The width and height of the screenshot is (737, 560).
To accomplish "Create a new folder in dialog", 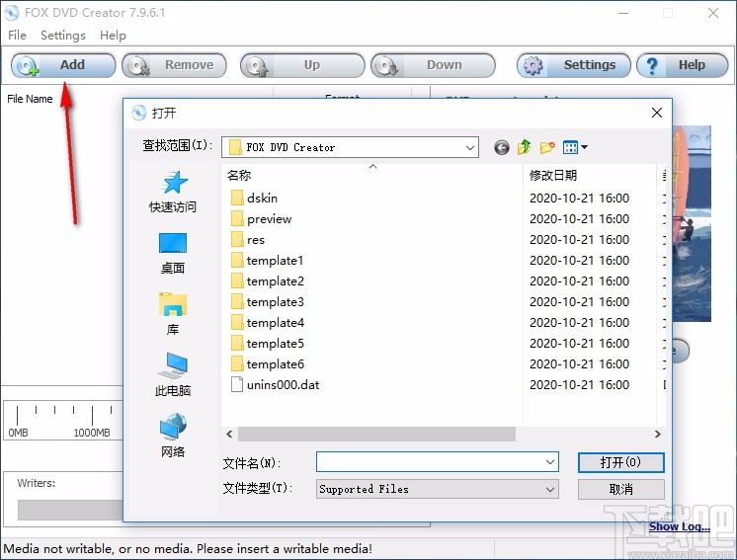I will [x=547, y=147].
